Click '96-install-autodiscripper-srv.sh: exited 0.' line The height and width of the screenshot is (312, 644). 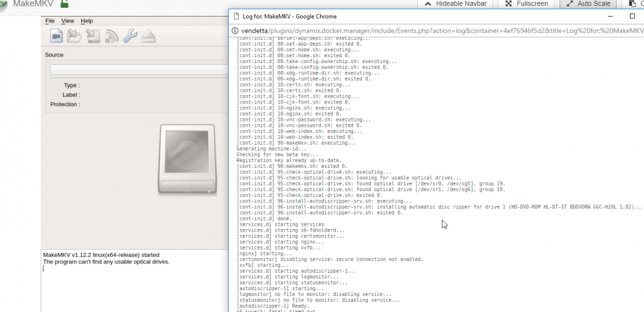tap(319, 213)
